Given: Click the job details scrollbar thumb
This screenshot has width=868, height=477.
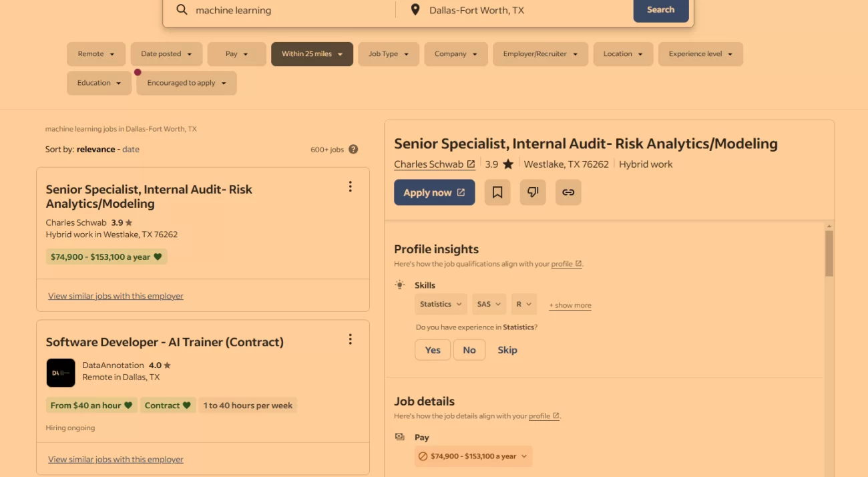Looking at the screenshot, I should (829, 254).
